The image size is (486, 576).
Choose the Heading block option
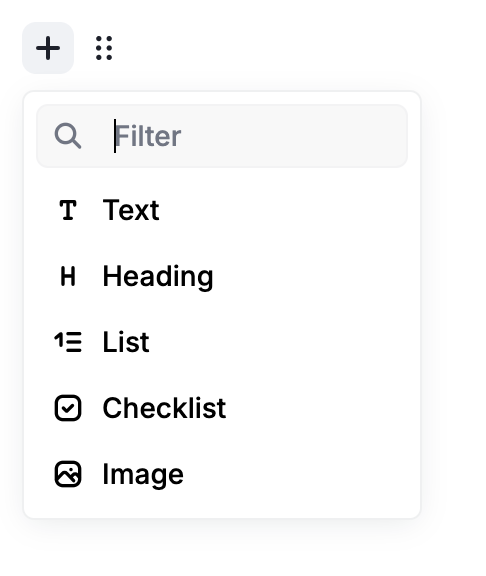pyautogui.click(x=222, y=276)
